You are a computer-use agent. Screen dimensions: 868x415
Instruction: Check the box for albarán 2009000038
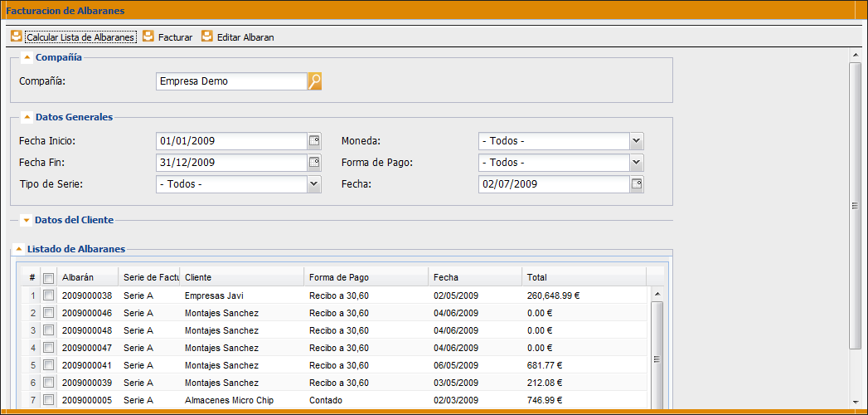click(x=48, y=295)
